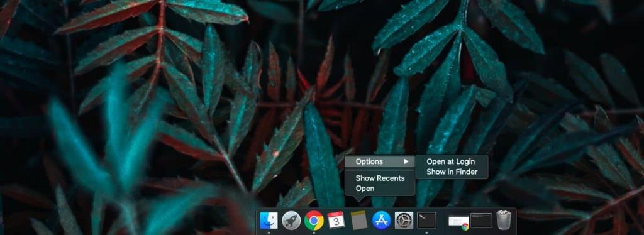Open the App Store from the Dock
Screen dimensions: 644x235
click(381, 221)
